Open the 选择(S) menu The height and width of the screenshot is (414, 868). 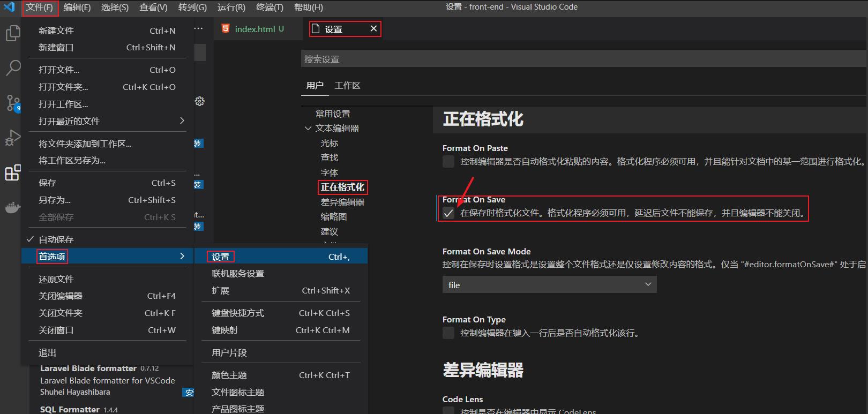(115, 7)
